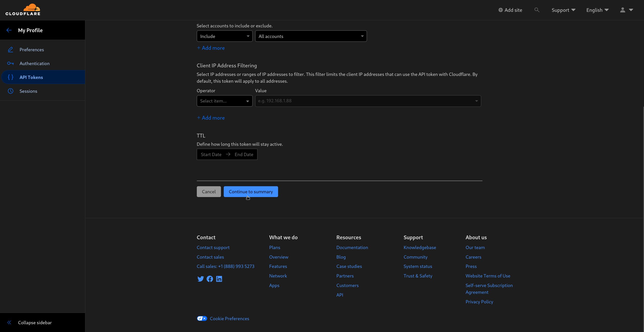Open Sessions via the clock icon
Screen dimensions: 644x332
(11, 91)
